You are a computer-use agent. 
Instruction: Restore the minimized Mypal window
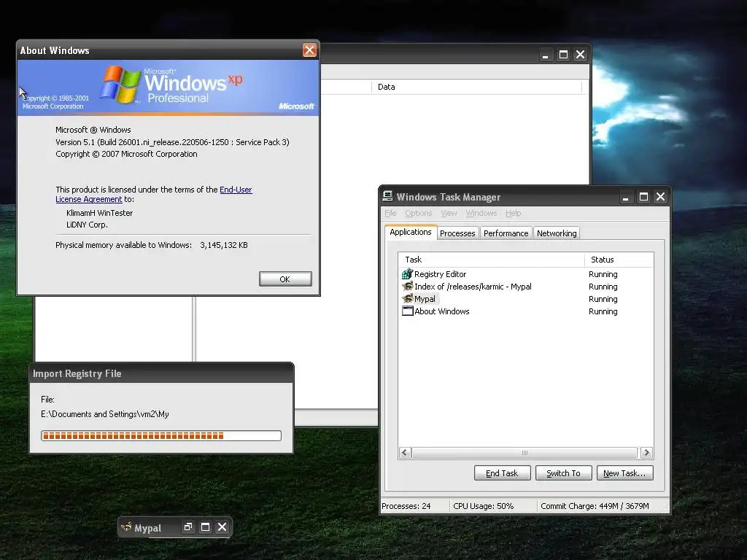tap(188, 526)
